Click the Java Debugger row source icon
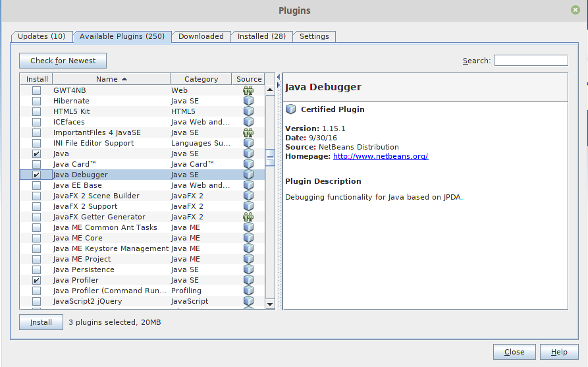Screen dimensions: 588x367 tap(248, 175)
